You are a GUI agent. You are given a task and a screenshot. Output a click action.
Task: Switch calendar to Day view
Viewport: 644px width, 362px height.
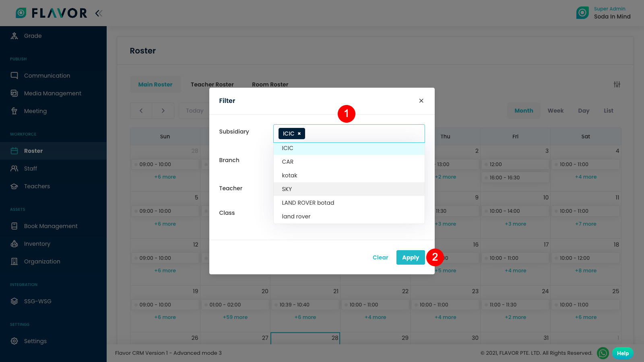584,111
